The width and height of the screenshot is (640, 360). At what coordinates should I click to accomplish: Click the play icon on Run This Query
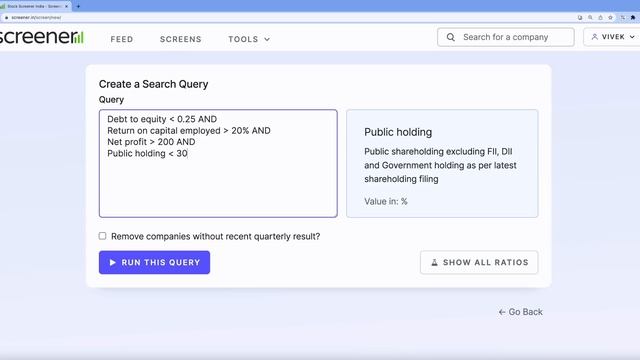[113, 262]
